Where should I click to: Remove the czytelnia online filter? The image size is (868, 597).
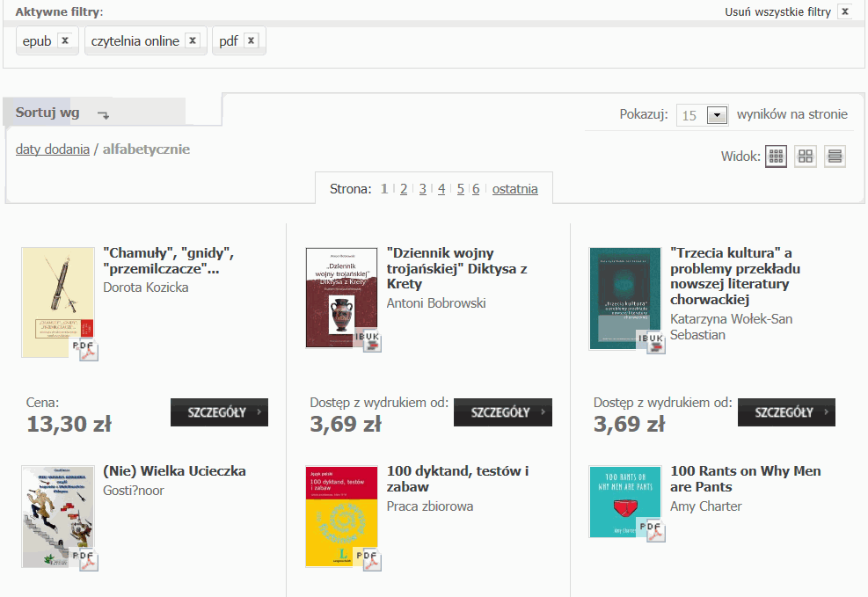[193, 40]
